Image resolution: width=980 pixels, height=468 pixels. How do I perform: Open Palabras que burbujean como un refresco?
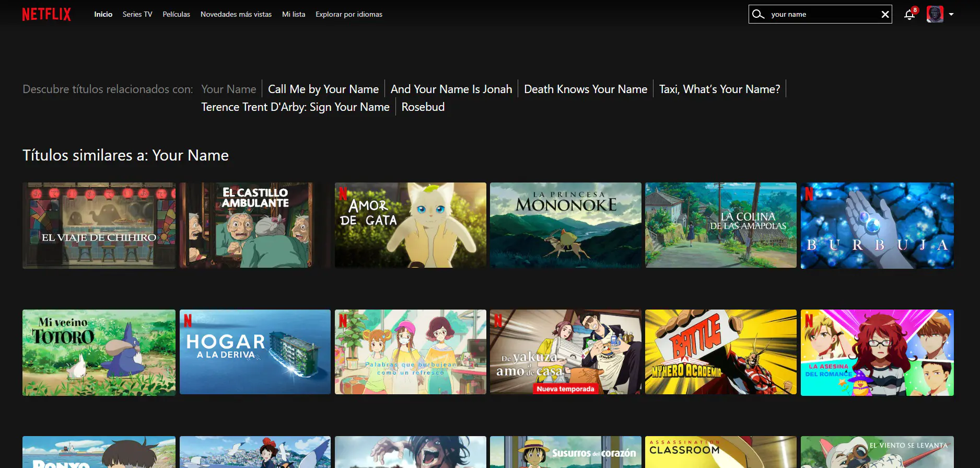(x=411, y=352)
